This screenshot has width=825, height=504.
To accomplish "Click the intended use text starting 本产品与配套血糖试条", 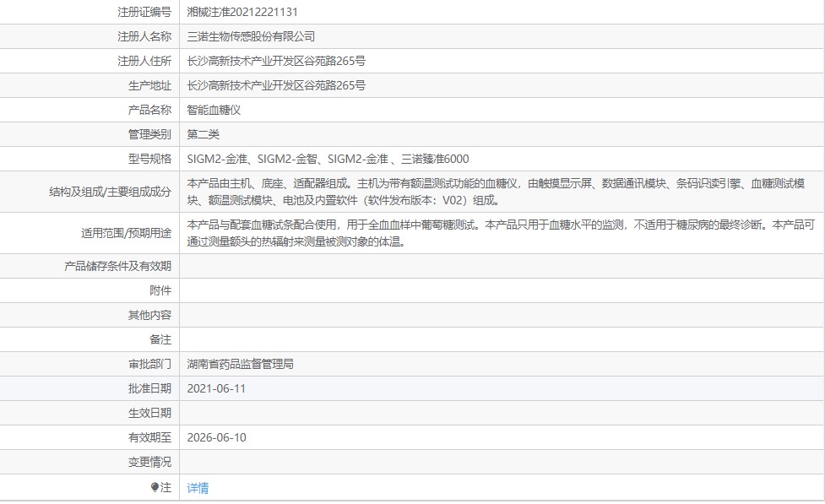I will [501, 233].
